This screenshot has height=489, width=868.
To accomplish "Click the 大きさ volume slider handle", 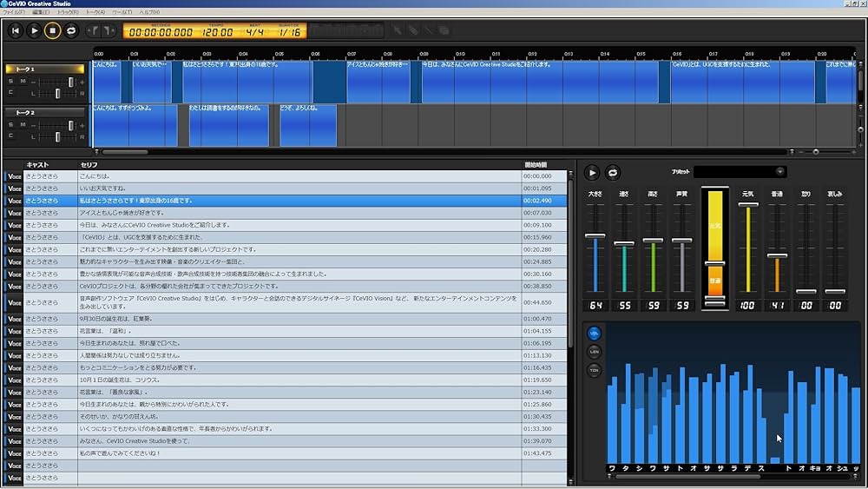I will [595, 235].
